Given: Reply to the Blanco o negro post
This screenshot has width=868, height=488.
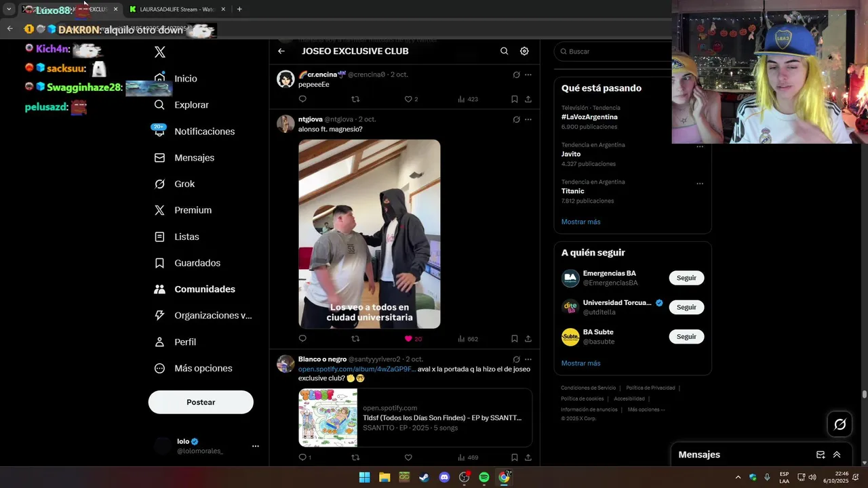Looking at the screenshot, I should [305, 457].
